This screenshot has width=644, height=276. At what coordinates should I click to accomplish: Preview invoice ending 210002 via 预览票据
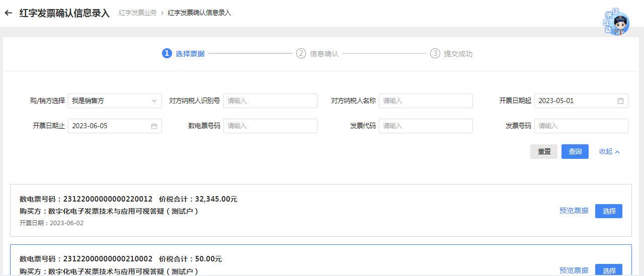574,270
